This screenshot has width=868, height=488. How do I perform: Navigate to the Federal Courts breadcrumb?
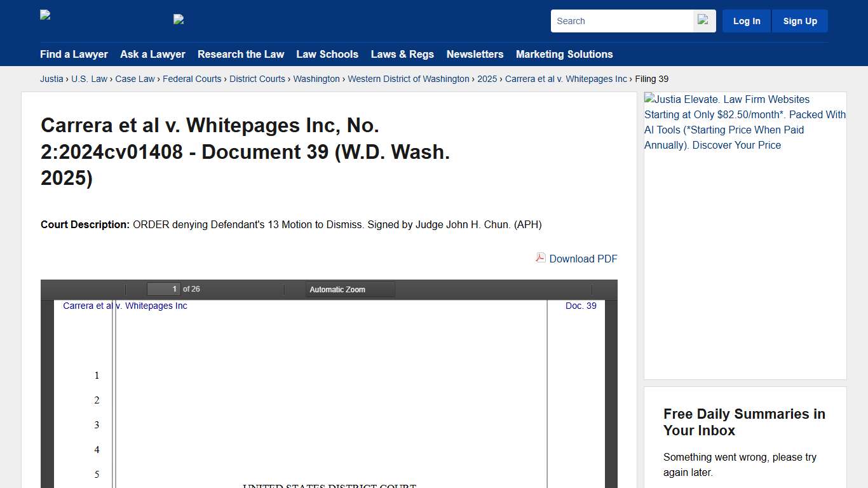[192, 79]
